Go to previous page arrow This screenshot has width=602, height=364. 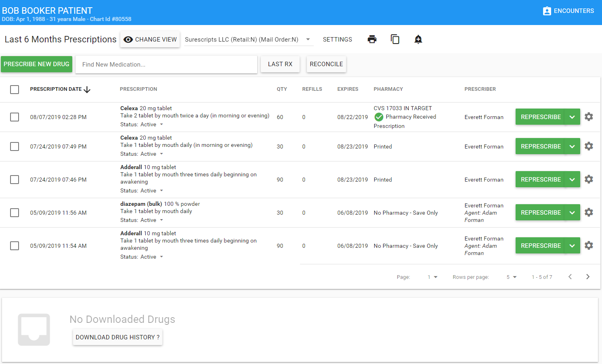click(570, 276)
